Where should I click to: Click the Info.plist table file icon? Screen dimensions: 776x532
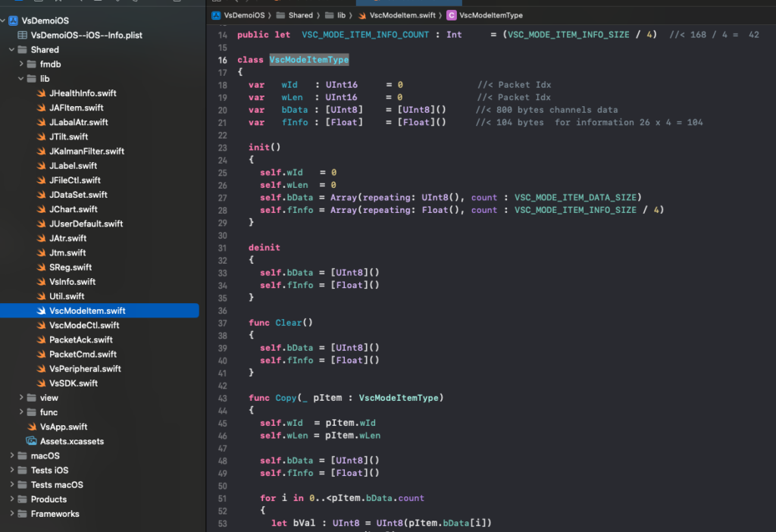[22, 35]
